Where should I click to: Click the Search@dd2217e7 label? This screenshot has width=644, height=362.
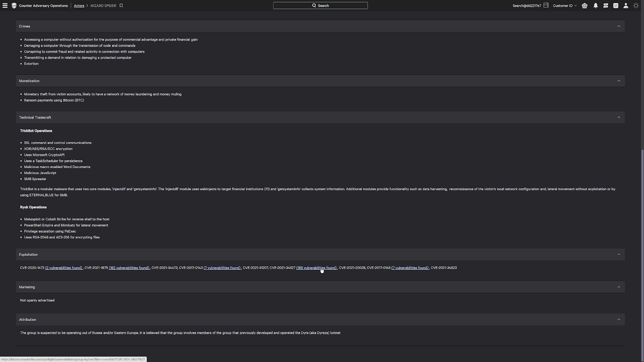526,6
